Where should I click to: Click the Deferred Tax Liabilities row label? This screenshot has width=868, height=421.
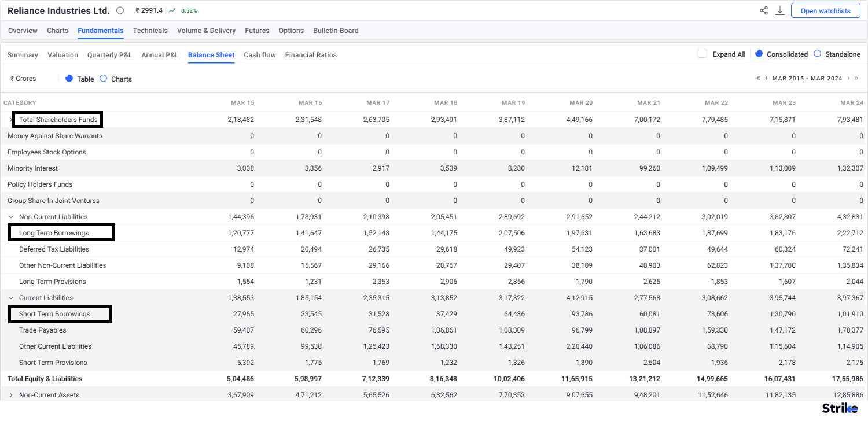[54, 249]
